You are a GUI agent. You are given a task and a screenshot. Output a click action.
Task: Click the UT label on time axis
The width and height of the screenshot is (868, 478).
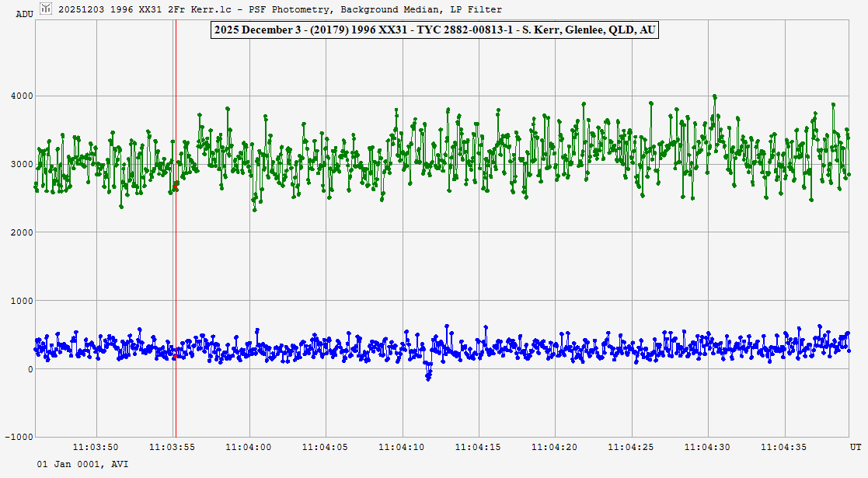click(x=855, y=448)
